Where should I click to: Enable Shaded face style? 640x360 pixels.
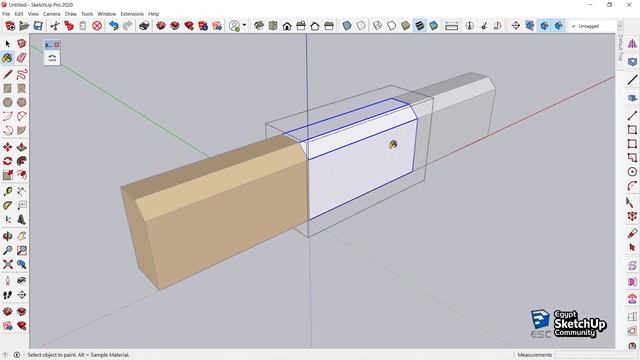(406, 26)
